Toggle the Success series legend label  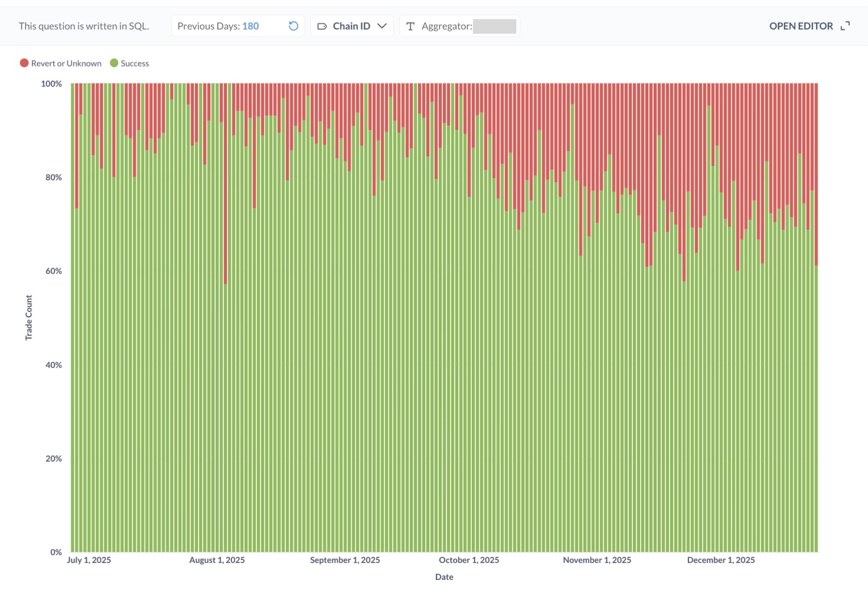click(135, 63)
